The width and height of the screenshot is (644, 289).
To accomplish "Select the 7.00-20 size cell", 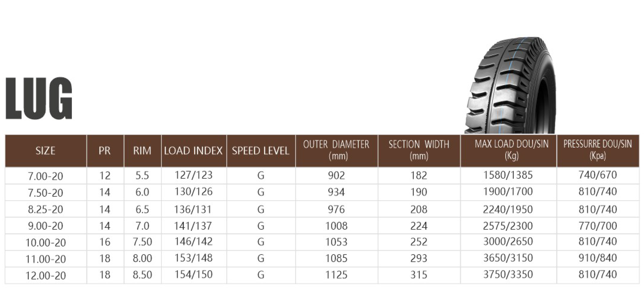I will click(46, 176).
